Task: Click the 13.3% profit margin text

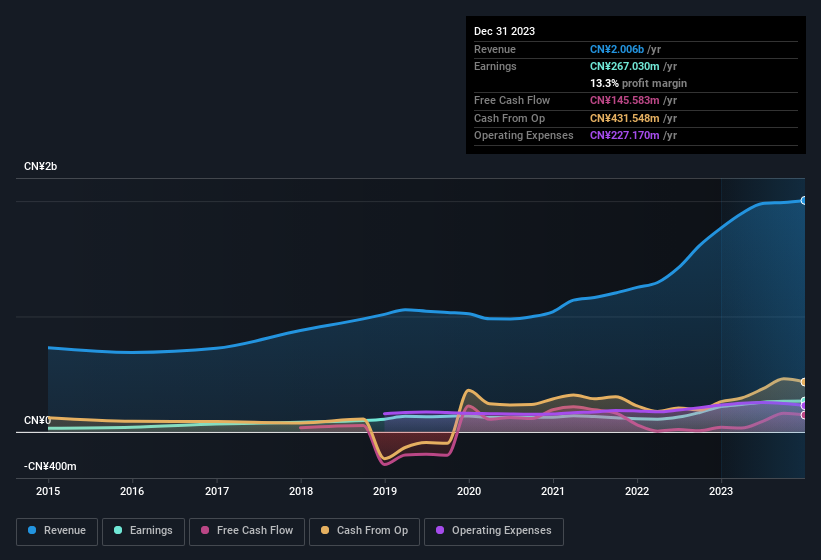Action: coord(638,83)
